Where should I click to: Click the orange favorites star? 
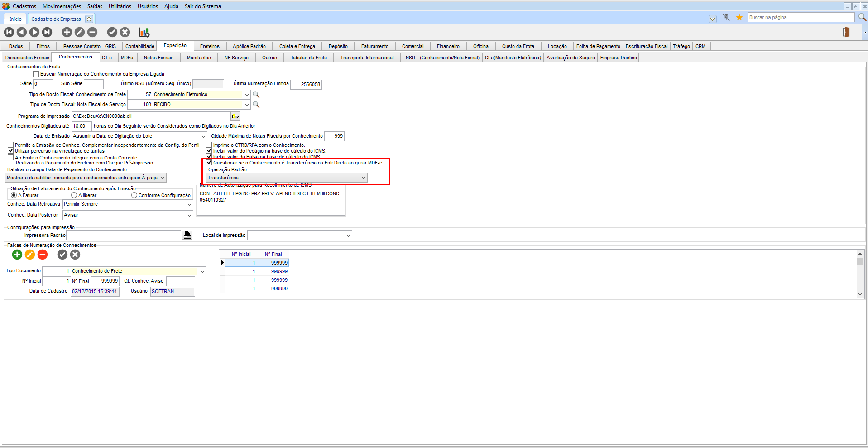pyautogui.click(x=739, y=17)
